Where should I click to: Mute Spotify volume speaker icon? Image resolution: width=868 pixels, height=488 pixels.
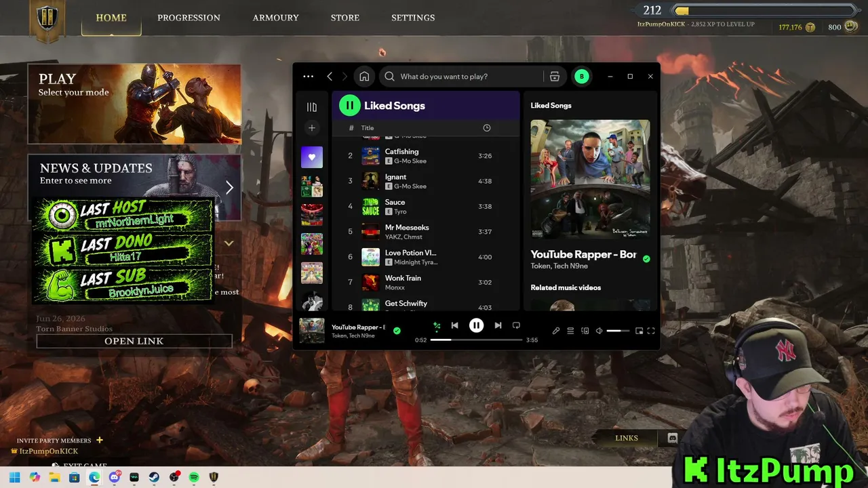click(599, 331)
